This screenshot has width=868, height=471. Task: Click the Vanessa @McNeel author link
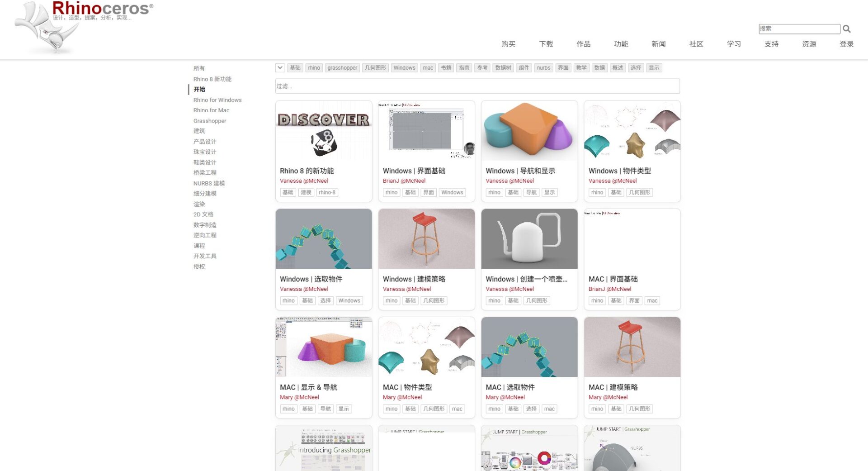pos(304,181)
